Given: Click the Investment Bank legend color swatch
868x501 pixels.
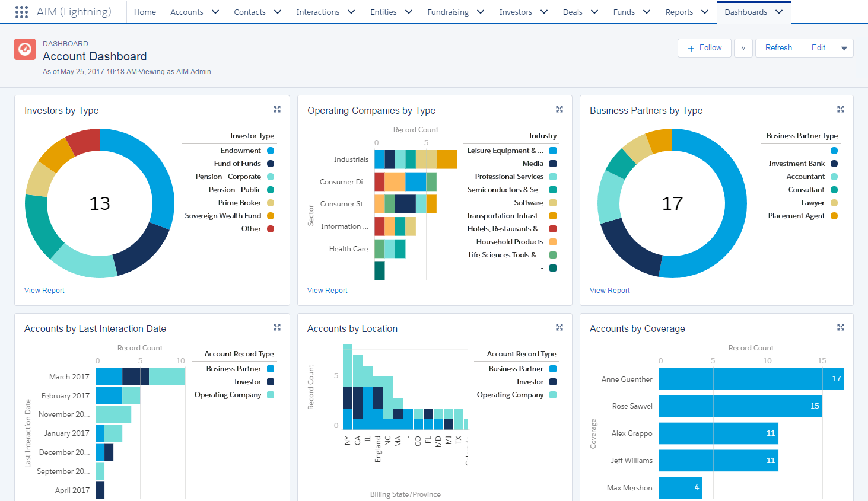Looking at the screenshot, I should tap(834, 164).
